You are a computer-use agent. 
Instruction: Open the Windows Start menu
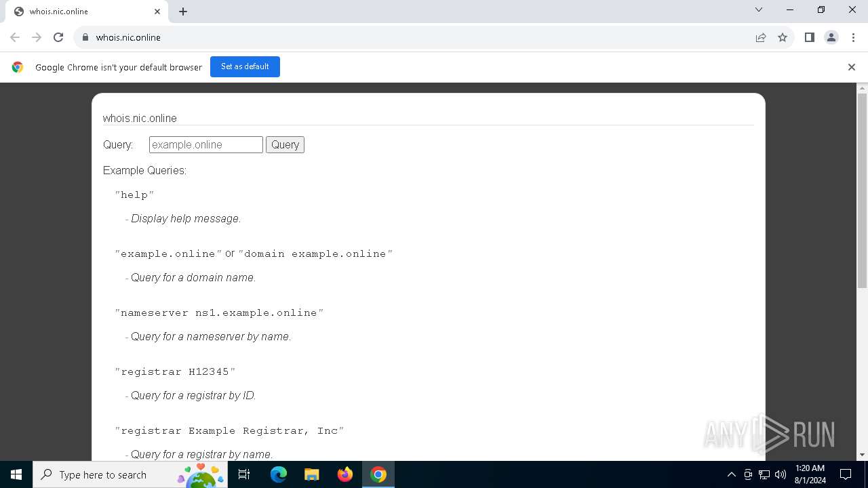[16, 474]
